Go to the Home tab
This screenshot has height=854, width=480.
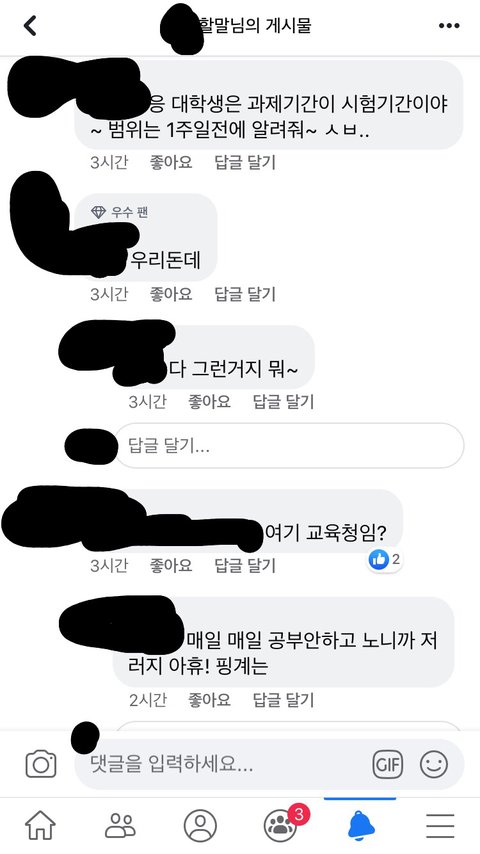click(40, 826)
